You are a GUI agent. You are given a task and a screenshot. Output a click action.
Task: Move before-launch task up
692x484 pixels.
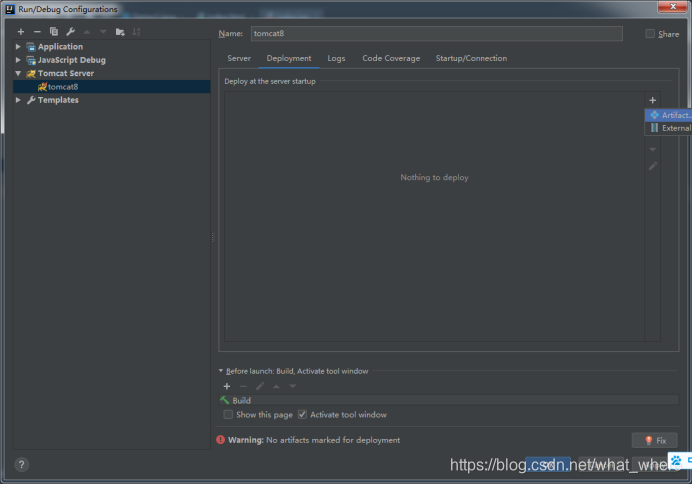click(x=276, y=386)
